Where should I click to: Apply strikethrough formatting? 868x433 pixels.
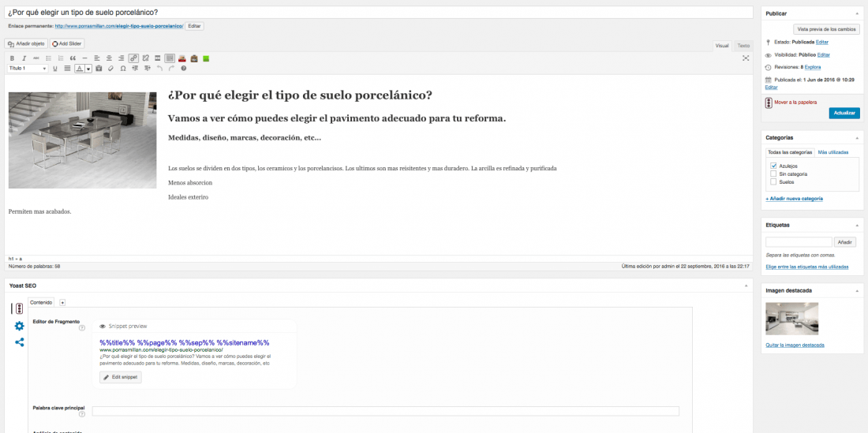point(36,58)
